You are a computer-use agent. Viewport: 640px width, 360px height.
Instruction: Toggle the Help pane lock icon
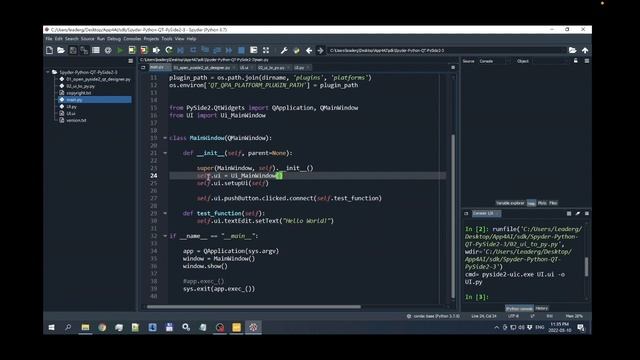coord(576,61)
